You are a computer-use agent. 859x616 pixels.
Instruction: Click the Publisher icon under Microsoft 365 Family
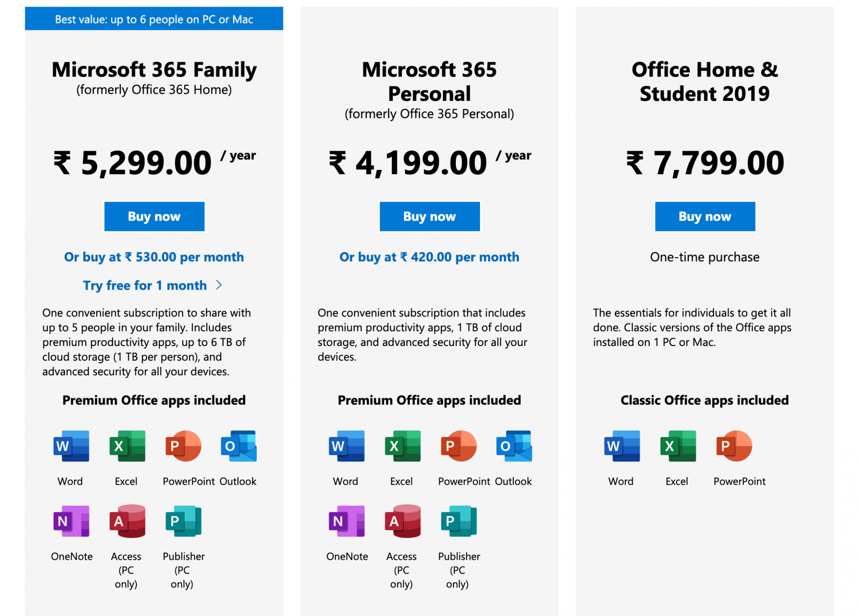pos(183,521)
